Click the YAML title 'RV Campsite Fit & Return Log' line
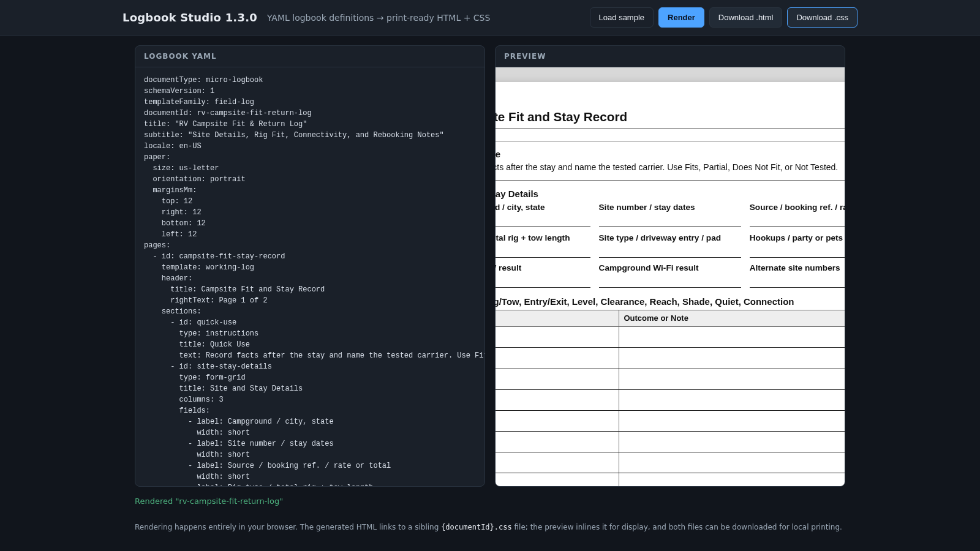Screen dimensions: 980x551 point(225,124)
